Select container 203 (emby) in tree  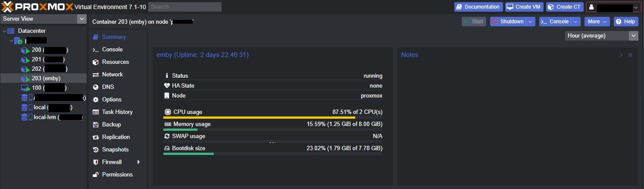point(44,79)
